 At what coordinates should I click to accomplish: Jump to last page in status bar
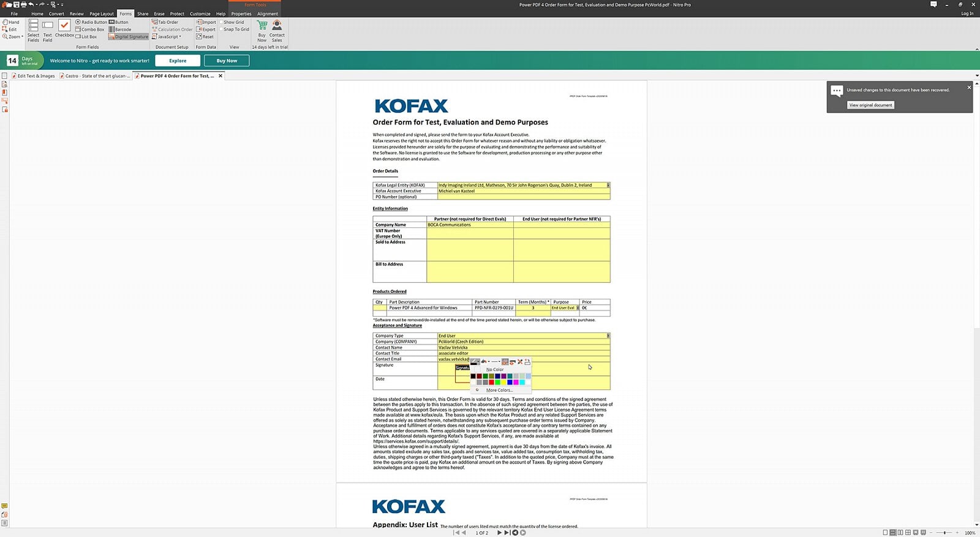pyautogui.click(x=507, y=533)
